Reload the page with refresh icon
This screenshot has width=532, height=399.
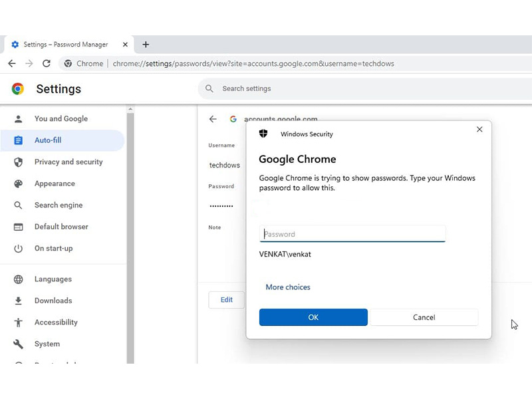[x=47, y=63]
